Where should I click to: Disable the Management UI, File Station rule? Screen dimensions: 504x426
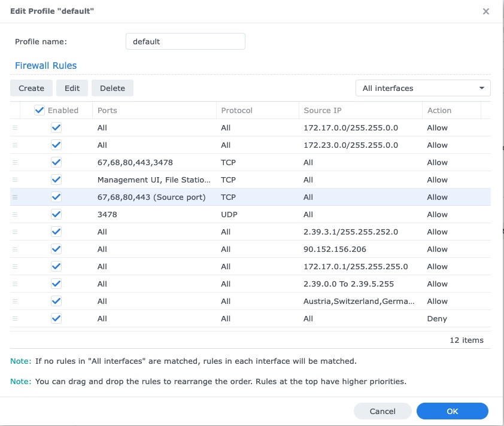(56, 179)
